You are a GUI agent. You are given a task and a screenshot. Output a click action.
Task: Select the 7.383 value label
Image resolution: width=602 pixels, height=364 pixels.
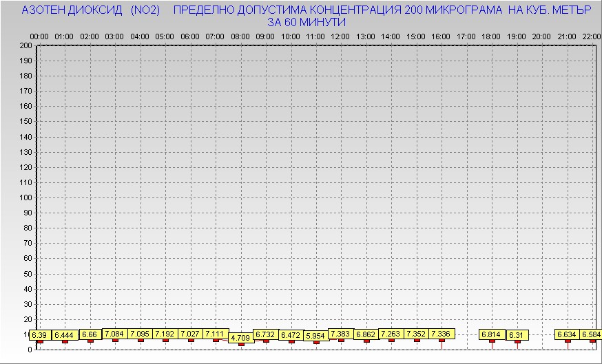pos(341,334)
